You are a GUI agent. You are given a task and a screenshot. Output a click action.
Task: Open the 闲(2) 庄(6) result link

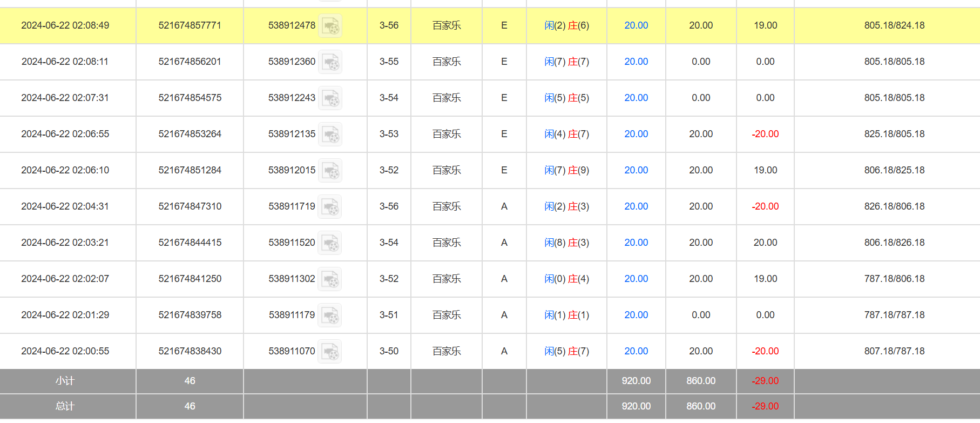coord(566,25)
